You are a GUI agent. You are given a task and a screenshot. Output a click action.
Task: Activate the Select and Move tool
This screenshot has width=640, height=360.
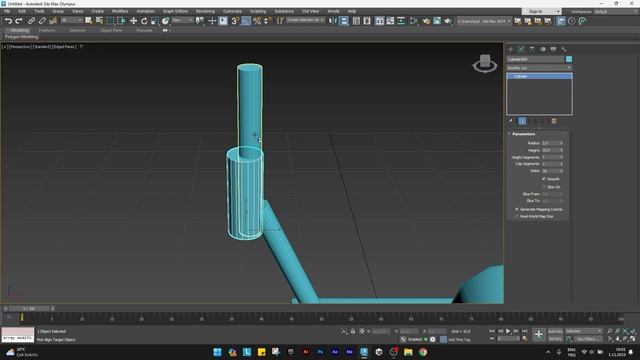coord(133,21)
